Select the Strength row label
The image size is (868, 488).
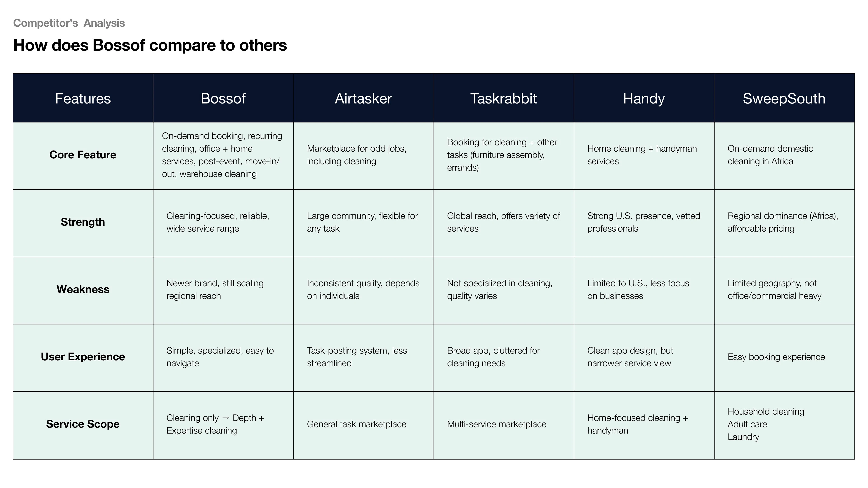83,222
